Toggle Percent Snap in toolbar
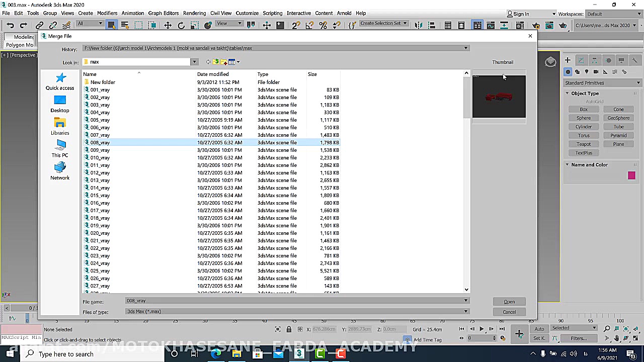The width and height of the screenshot is (644, 362). coord(323,25)
